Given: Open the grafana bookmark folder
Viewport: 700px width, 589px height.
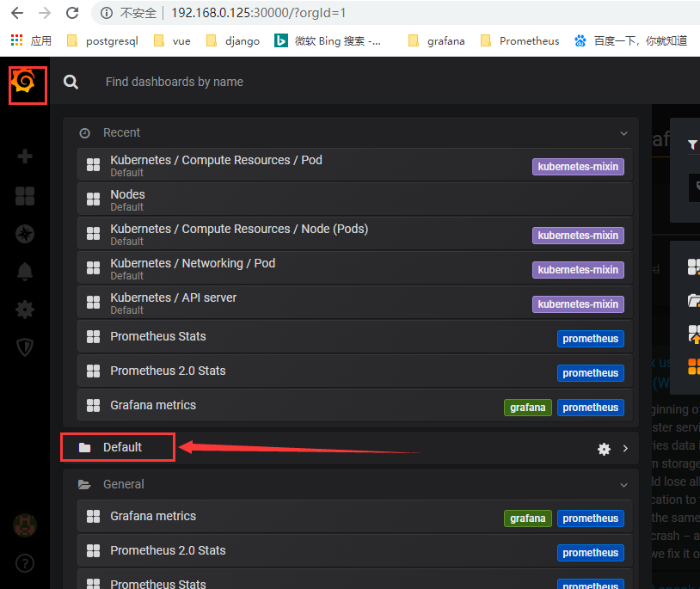Looking at the screenshot, I should point(436,41).
